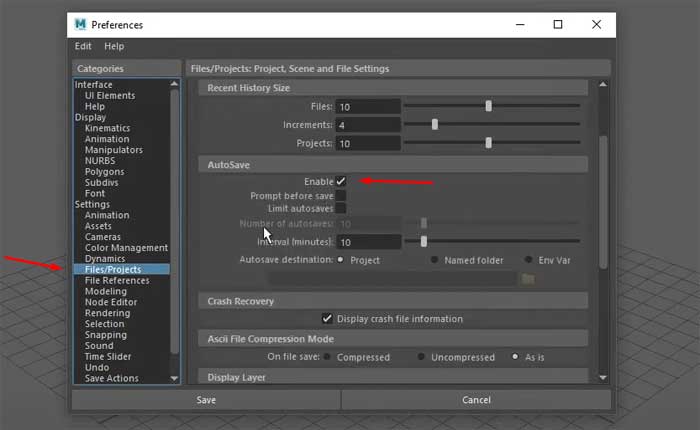
Task: Select Env Var autosave destination
Action: pyautogui.click(x=529, y=260)
